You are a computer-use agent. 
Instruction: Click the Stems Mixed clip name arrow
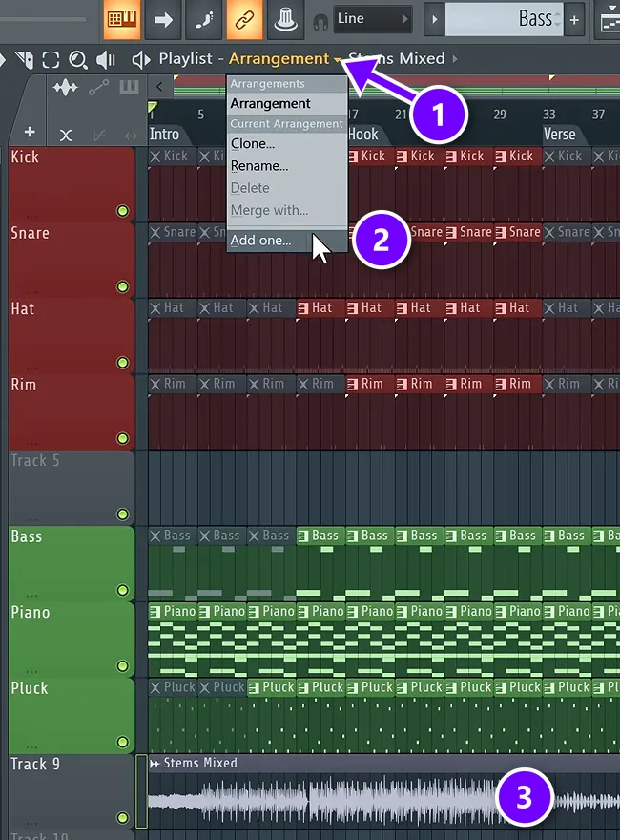coord(455,59)
